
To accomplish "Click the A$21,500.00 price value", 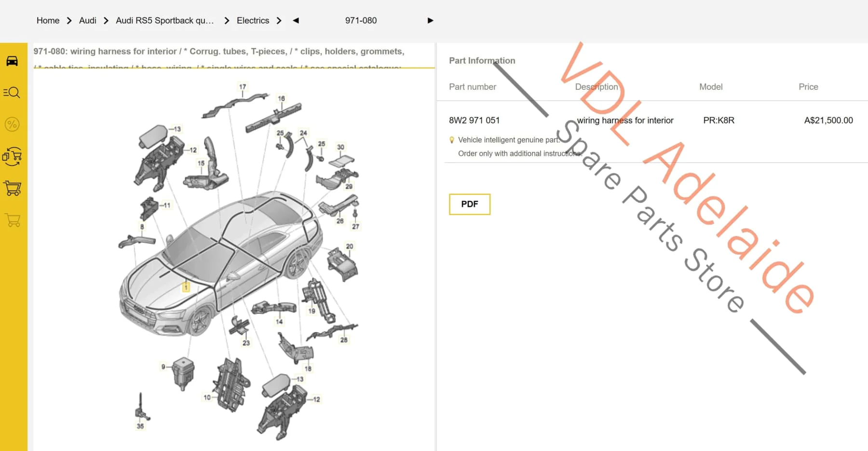I will tap(828, 120).
